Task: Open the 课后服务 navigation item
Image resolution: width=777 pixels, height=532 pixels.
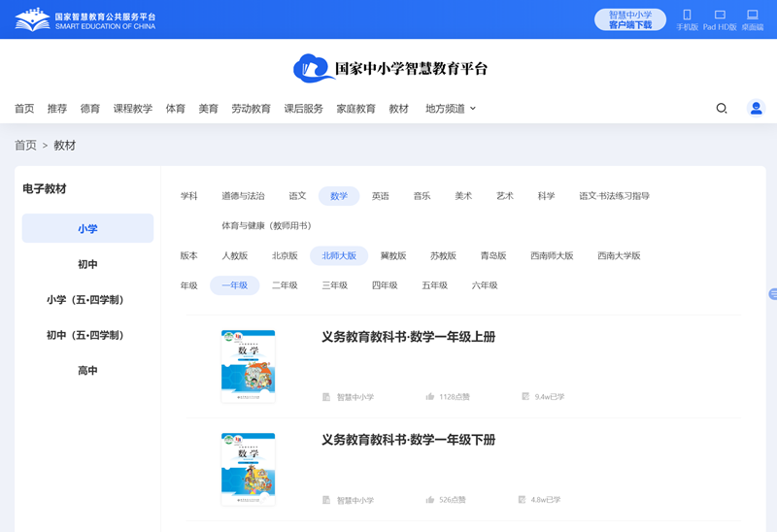Action: 303,109
